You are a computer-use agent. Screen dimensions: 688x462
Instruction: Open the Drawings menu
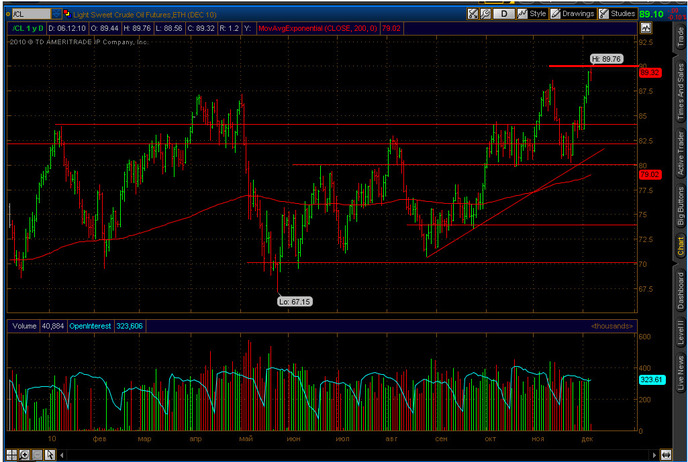572,14
